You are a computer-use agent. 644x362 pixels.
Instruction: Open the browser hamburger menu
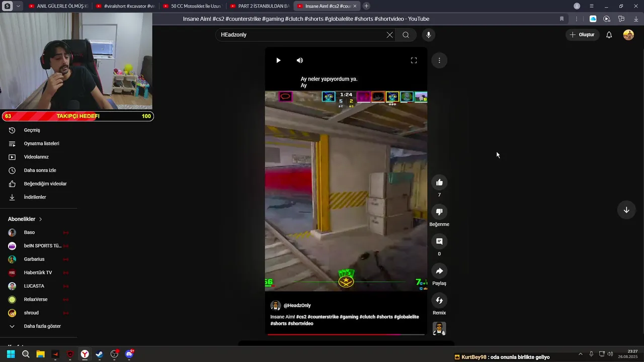(592, 6)
